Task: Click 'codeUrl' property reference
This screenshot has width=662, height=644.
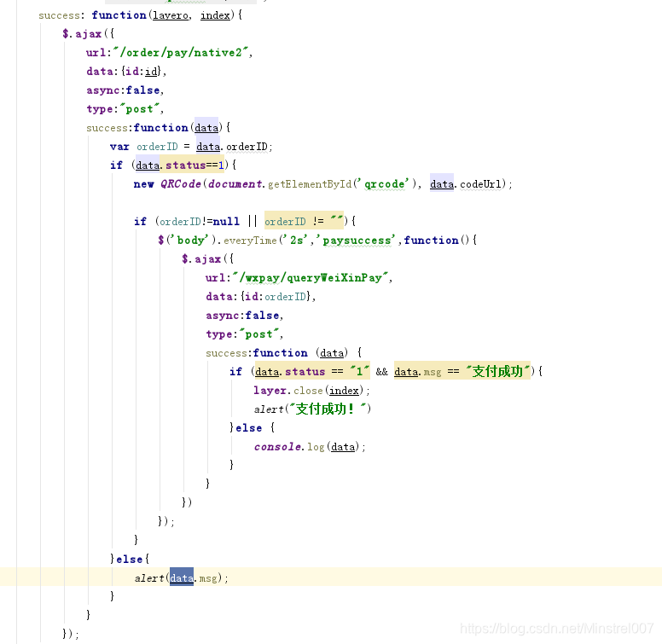Action: click(x=480, y=184)
